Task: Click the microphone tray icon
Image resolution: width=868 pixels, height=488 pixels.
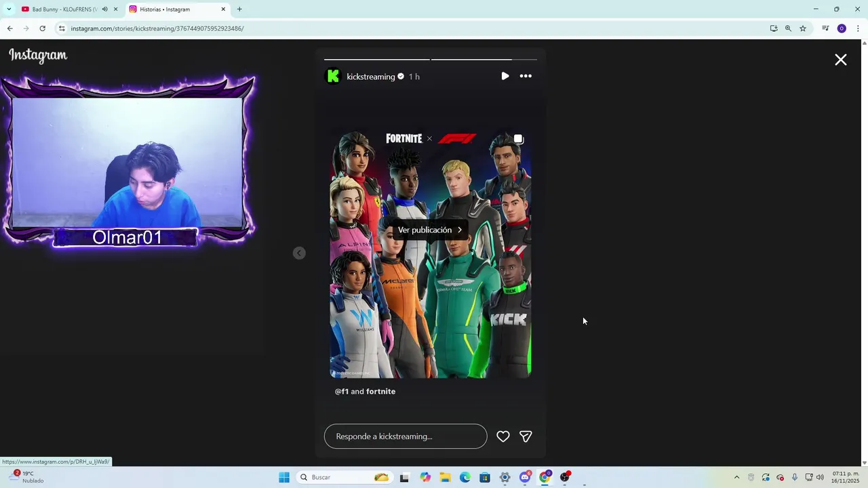Action: coord(795,478)
